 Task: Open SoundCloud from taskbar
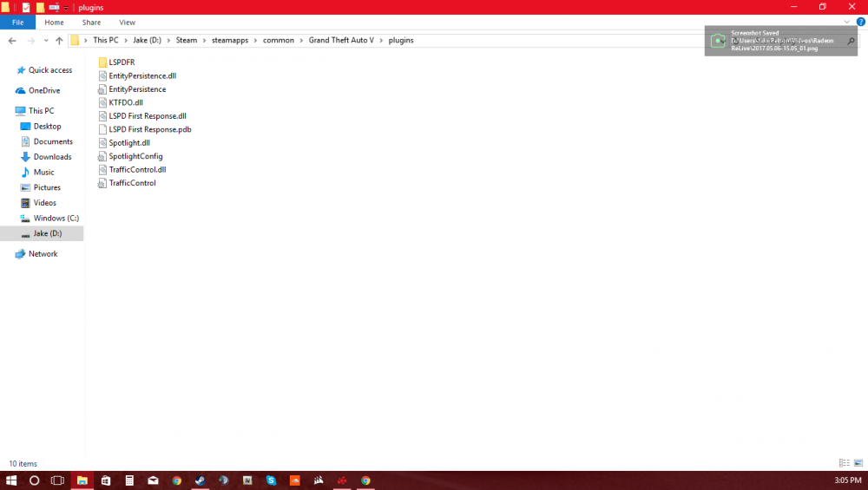pos(295,480)
